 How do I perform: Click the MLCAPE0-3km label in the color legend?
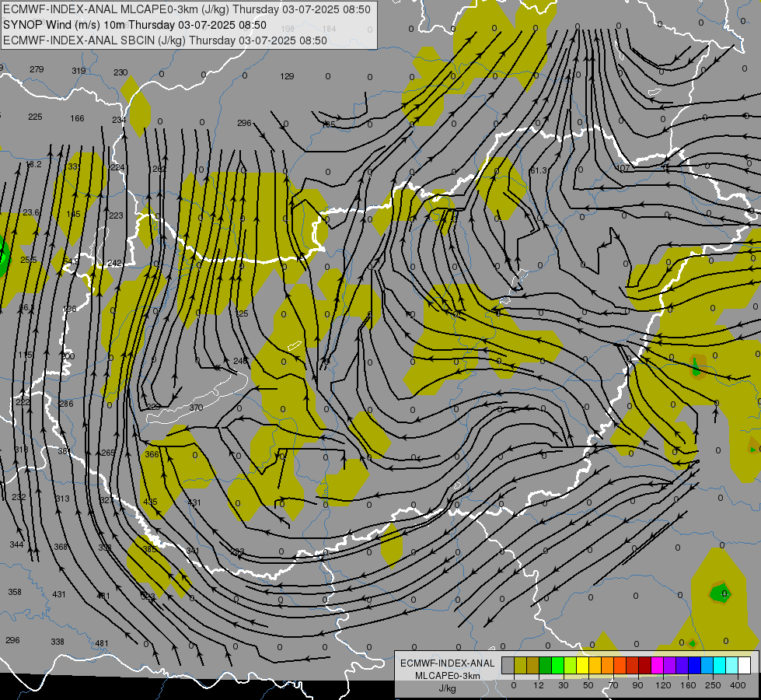coord(447,676)
